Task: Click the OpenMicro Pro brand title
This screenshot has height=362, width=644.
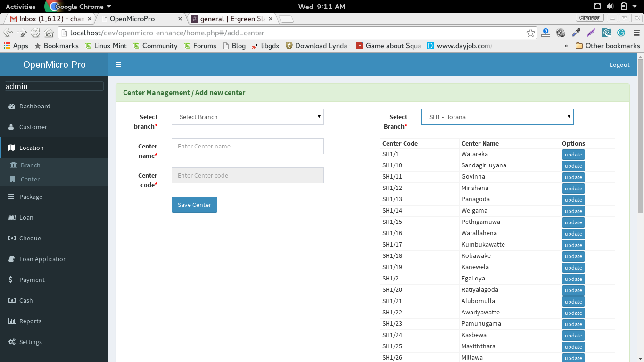Action: click(54, 65)
